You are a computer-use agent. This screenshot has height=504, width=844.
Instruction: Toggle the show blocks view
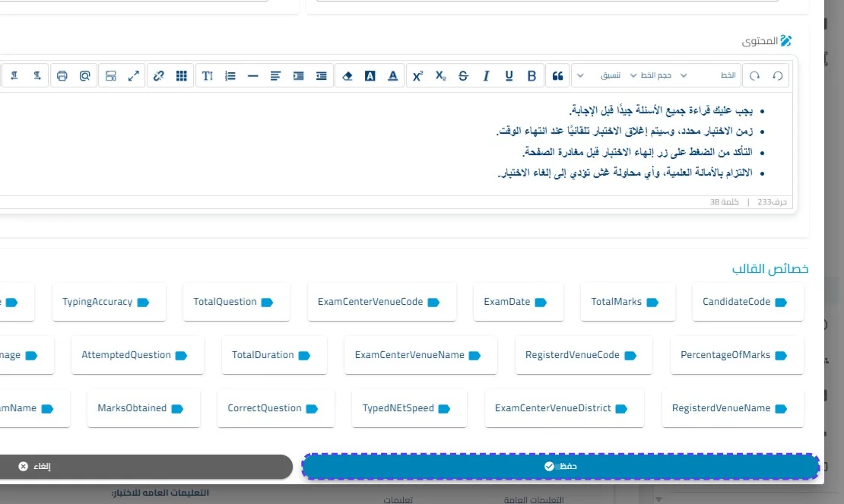[111, 76]
